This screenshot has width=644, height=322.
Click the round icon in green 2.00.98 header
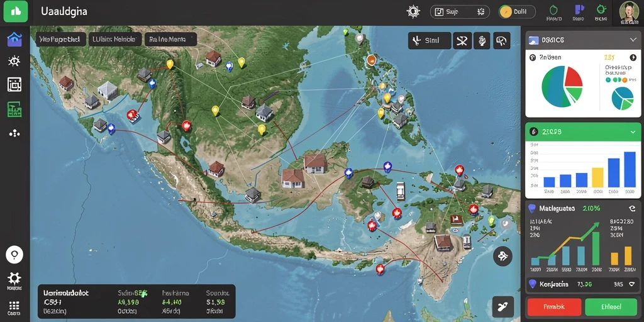(x=533, y=131)
